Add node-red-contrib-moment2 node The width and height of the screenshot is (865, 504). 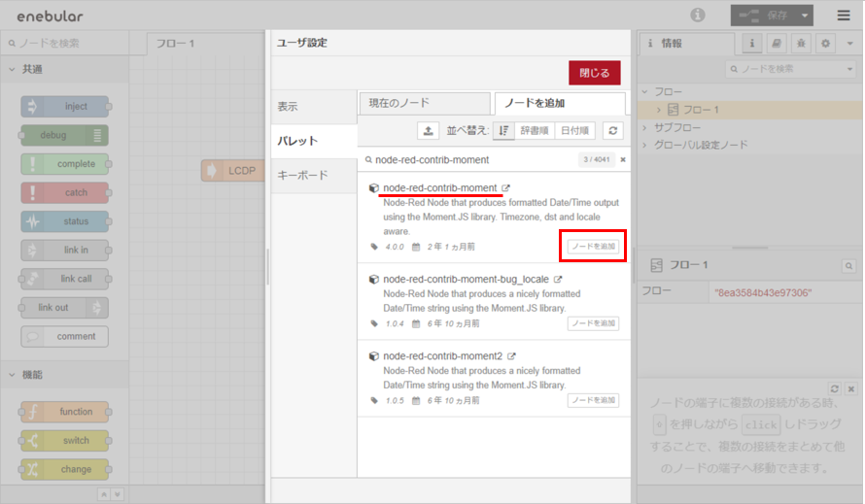[x=593, y=400]
